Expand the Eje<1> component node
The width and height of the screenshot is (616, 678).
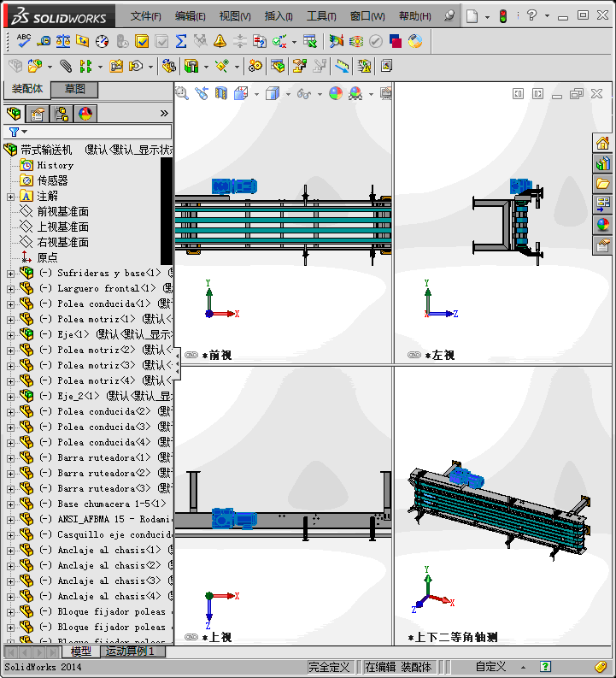10,335
